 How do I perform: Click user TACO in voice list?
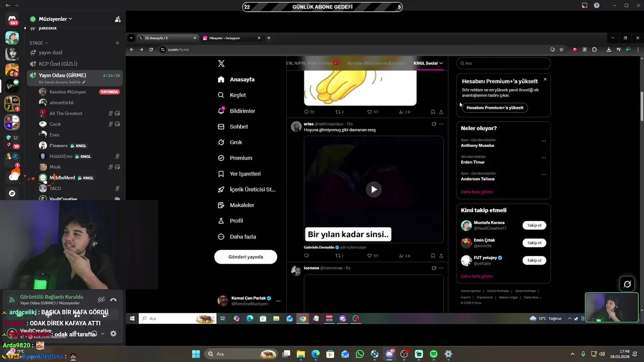(55, 189)
